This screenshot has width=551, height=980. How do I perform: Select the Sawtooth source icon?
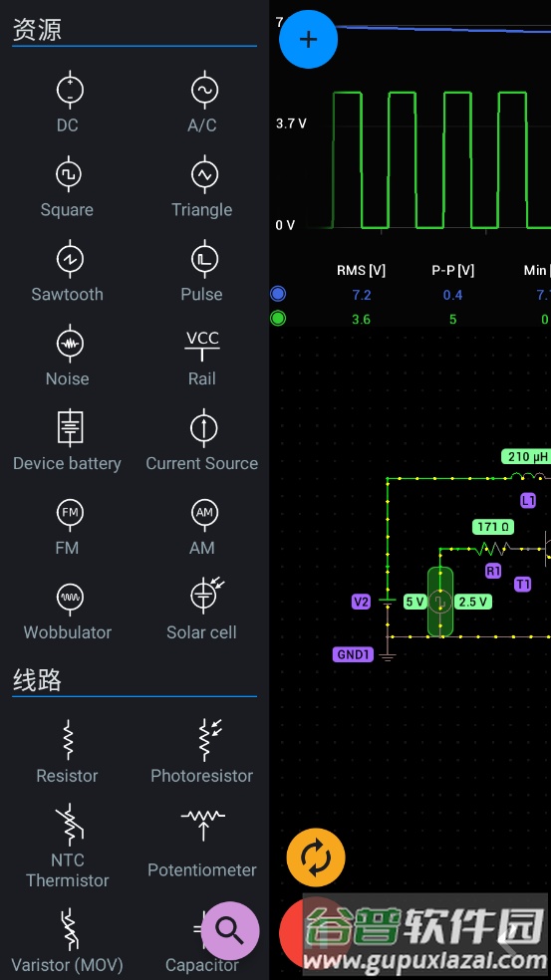point(69,259)
